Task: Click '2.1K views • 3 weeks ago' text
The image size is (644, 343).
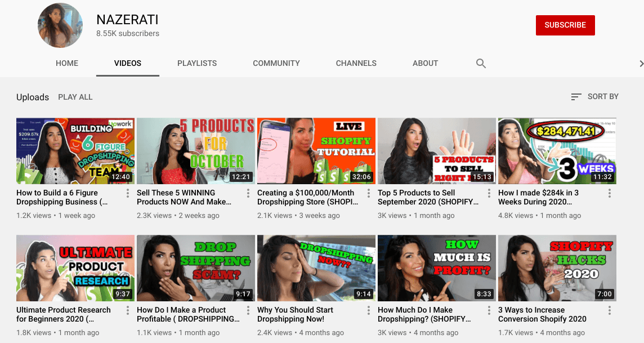Action: 298,216
